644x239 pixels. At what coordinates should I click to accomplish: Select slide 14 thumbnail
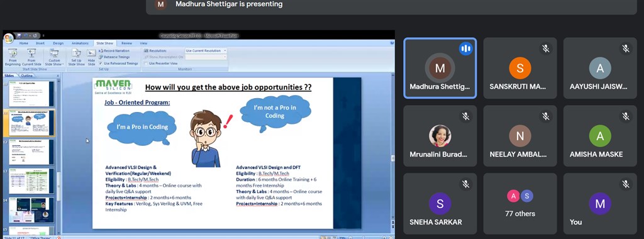coord(31,210)
